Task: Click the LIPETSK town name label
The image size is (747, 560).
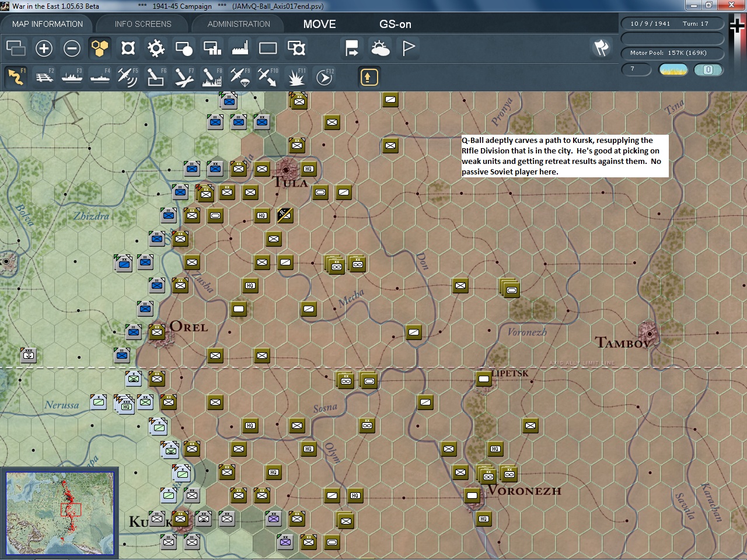Action: [511, 373]
